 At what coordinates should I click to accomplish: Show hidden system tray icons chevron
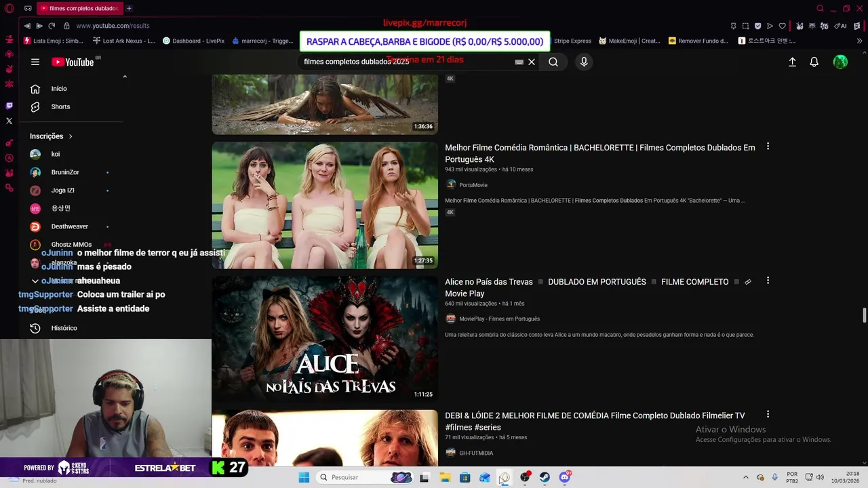pyautogui.click(x=746, y=477)
